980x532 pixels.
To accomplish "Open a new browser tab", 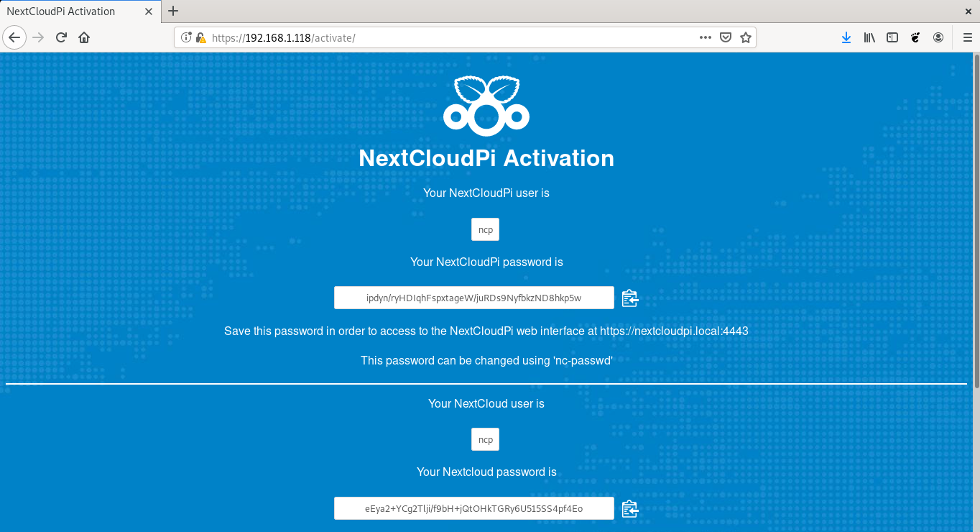I will (x=173, y=11).
